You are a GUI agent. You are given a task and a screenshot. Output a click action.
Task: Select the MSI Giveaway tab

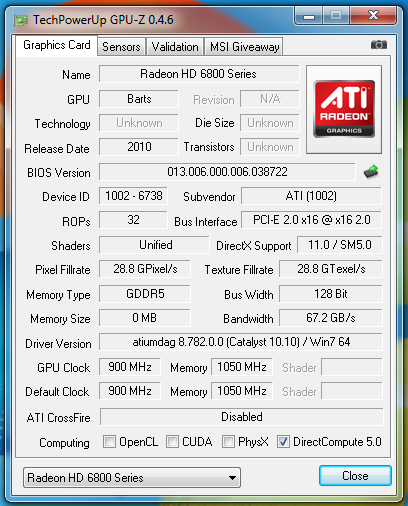[244, 47]
